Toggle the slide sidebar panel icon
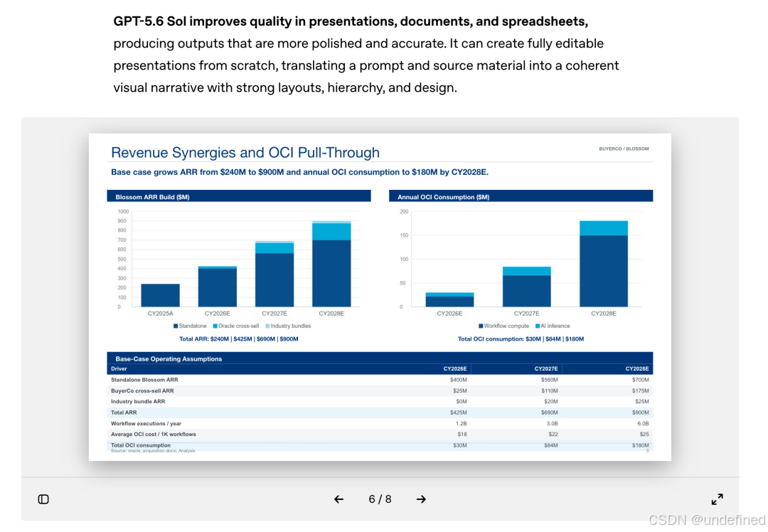Screen dimensions: 768x532 tap(43, 499)
